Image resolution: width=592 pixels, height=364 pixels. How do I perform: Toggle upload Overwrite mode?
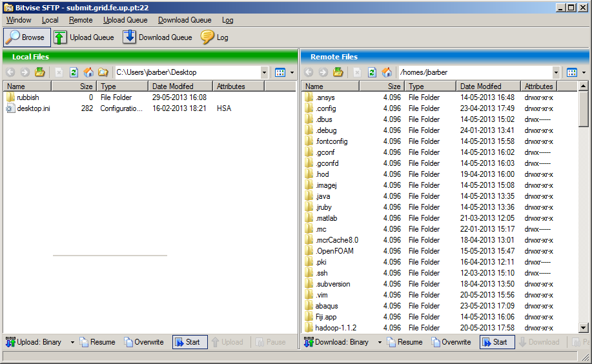coord(143,342)
